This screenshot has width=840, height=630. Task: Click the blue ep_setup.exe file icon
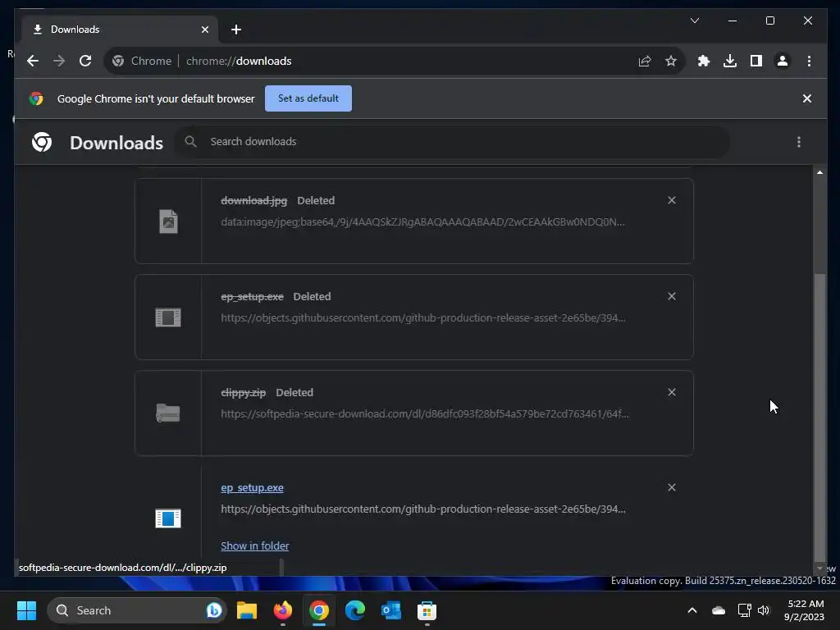point(168,518)
